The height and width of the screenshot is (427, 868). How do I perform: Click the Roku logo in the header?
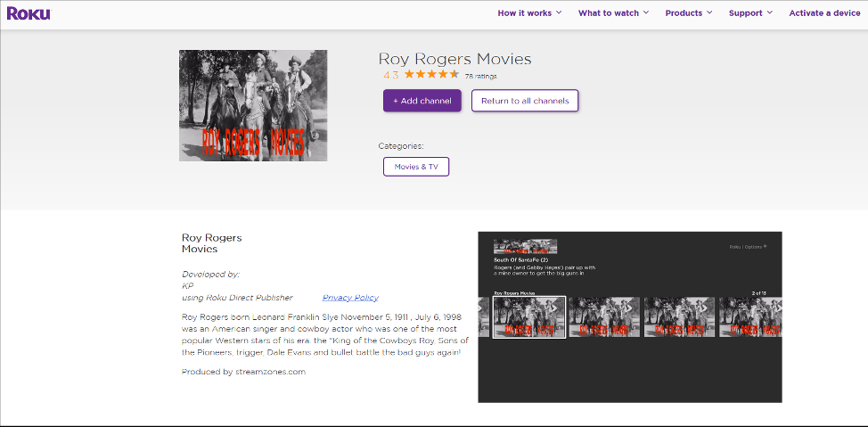[29, 13]
